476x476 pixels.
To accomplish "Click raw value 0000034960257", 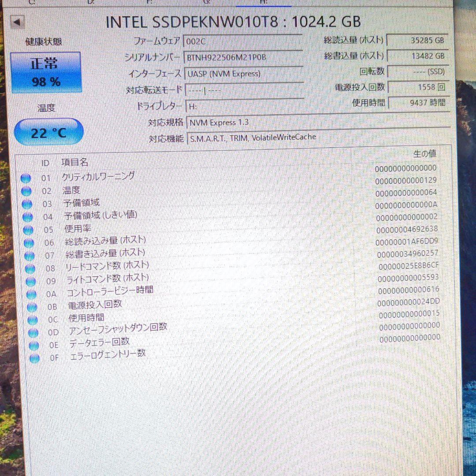I will click(408, 253).
